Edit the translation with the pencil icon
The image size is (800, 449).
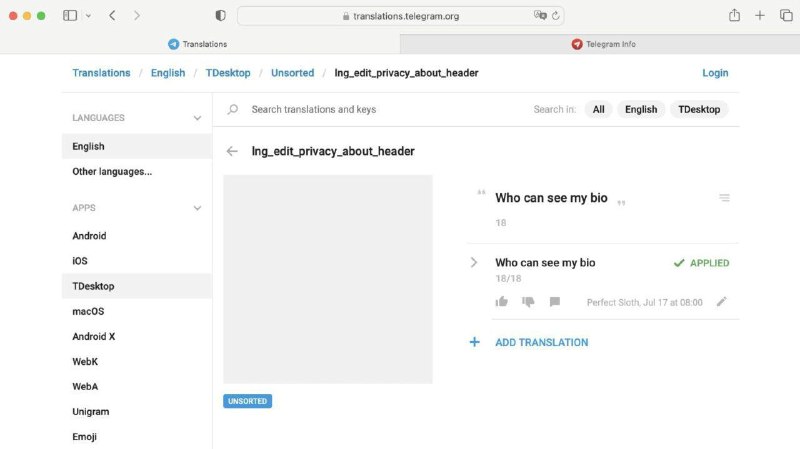click(721, 302)
